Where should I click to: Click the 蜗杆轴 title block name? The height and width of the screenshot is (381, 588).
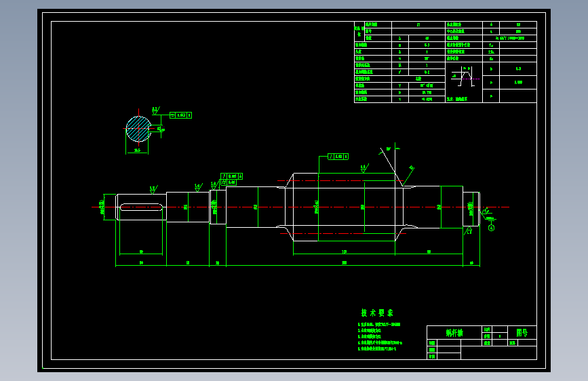(x=454, y=333)
